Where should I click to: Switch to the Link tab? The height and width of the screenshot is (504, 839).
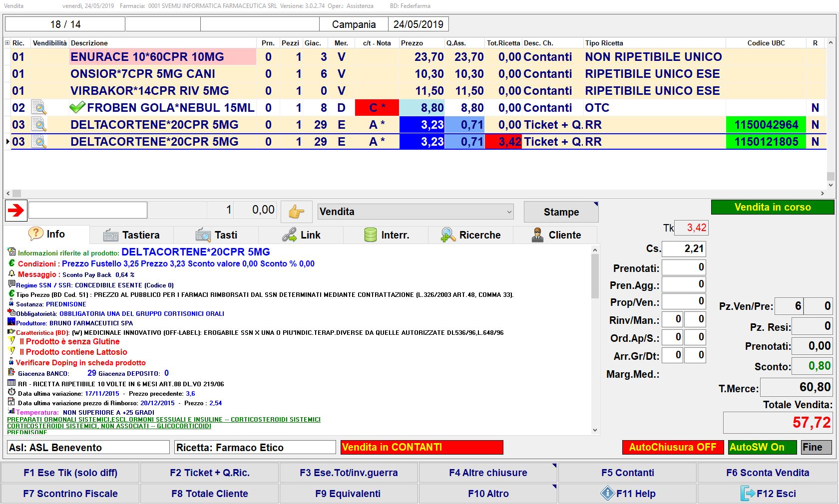click(301, 235)
